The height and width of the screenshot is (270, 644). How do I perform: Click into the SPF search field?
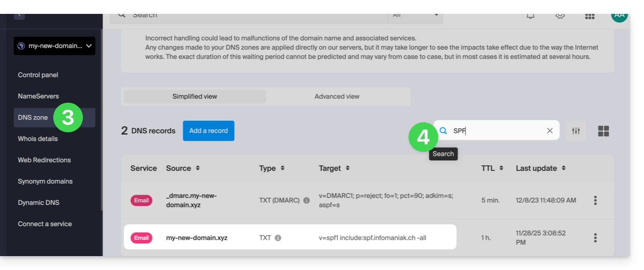tap(496, 131)
